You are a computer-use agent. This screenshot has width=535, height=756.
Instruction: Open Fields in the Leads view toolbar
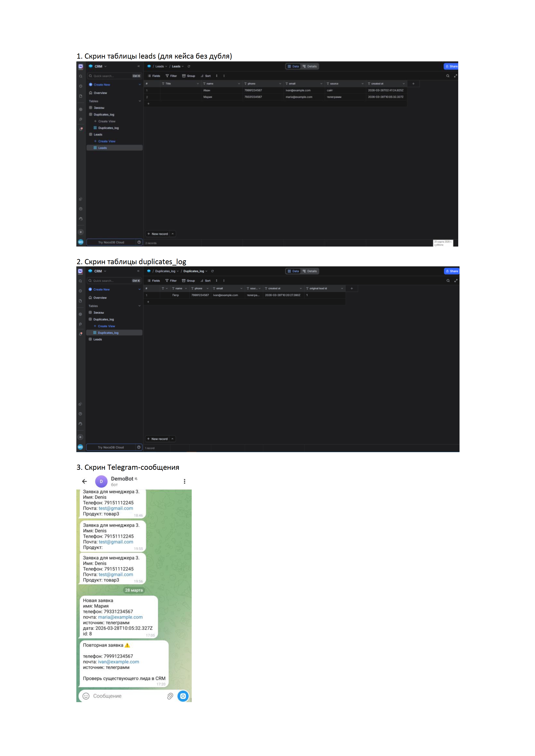[x=154, y=76]
